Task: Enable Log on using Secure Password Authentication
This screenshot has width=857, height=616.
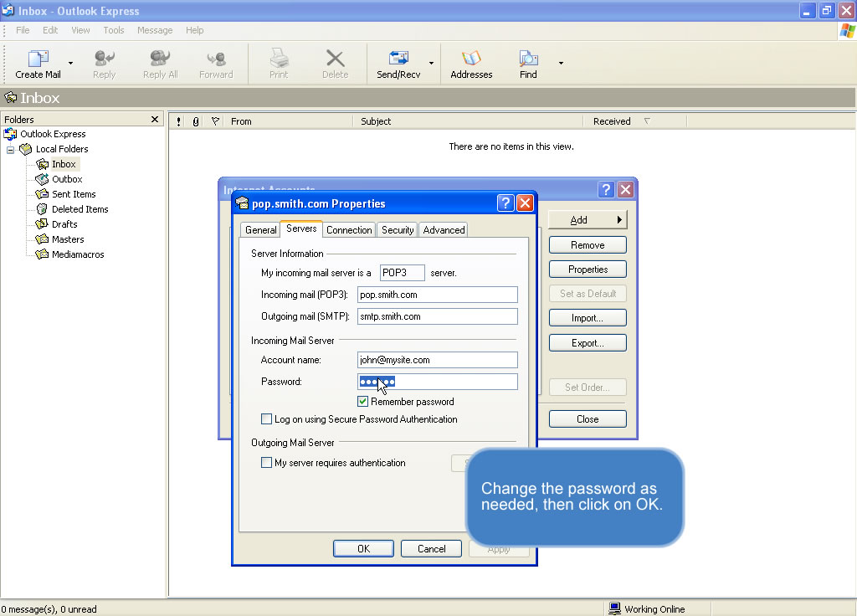Action: click(267, 419)
